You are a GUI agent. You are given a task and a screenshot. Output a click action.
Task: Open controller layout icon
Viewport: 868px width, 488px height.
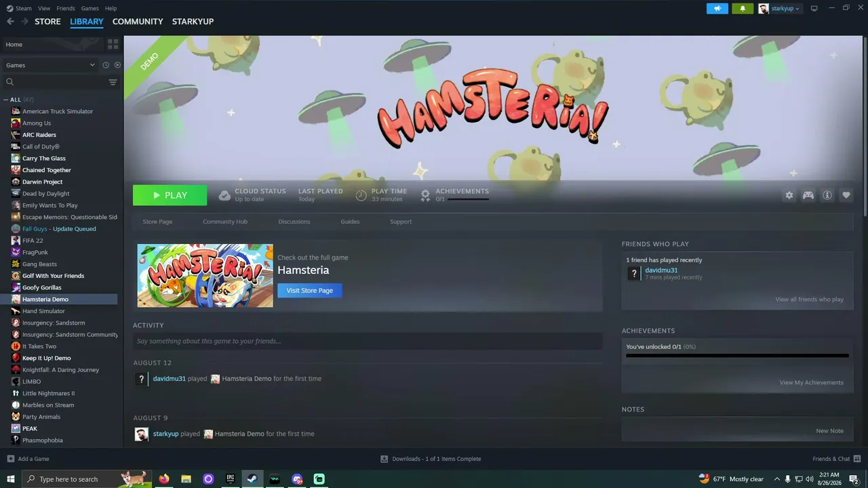pyautogui.click(x=808, y=195)
